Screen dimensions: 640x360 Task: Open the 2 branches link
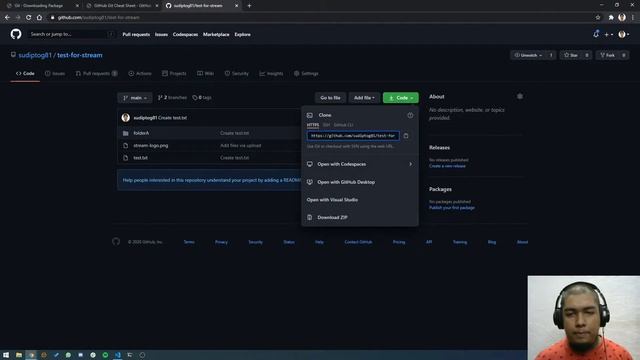click(172, 98)
